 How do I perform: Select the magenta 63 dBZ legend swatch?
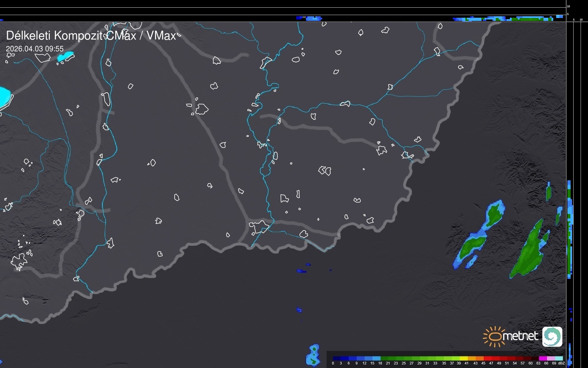coord(543,358)
